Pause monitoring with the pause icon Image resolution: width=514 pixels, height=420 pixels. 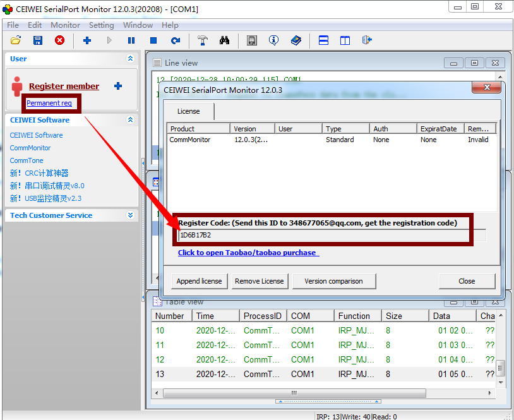coord(131,40)
